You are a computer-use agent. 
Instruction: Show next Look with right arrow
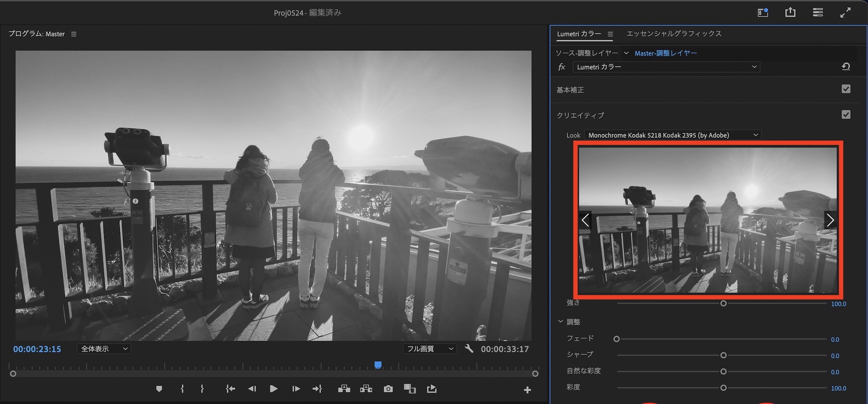[x=830, y=220]
